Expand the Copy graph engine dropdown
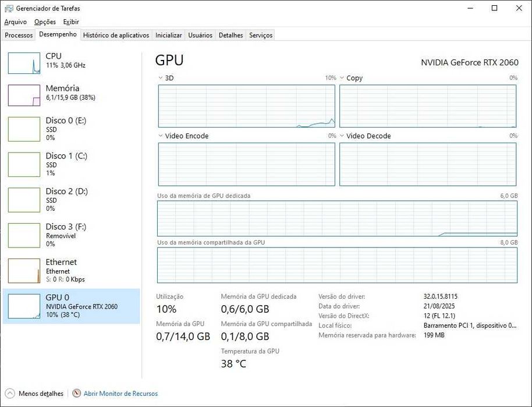The width and height of the screenshot is (532, 407). [342, 78]
